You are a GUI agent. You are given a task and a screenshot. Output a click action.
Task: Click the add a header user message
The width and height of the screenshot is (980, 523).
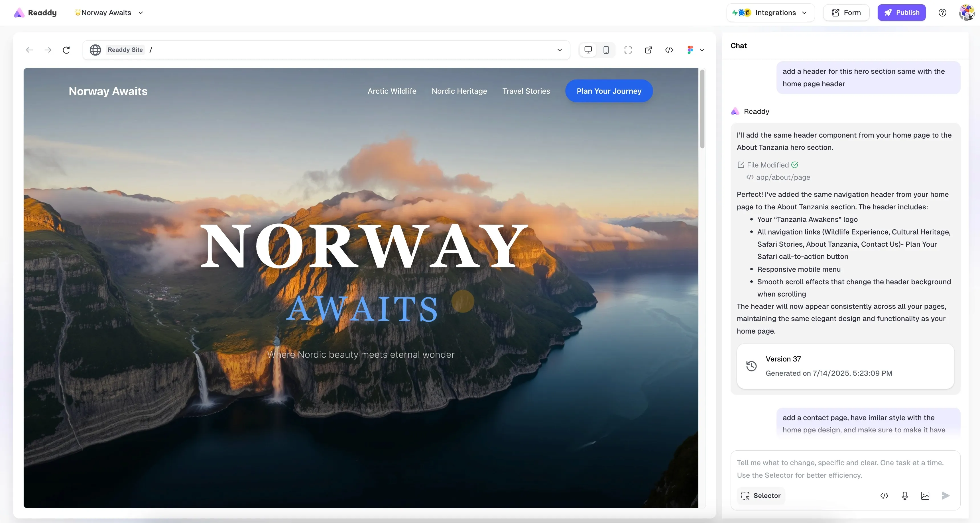coord(868,77)
